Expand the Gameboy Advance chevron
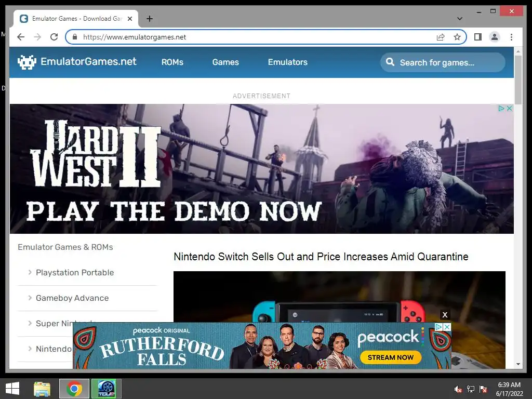 tap(30, 298)
